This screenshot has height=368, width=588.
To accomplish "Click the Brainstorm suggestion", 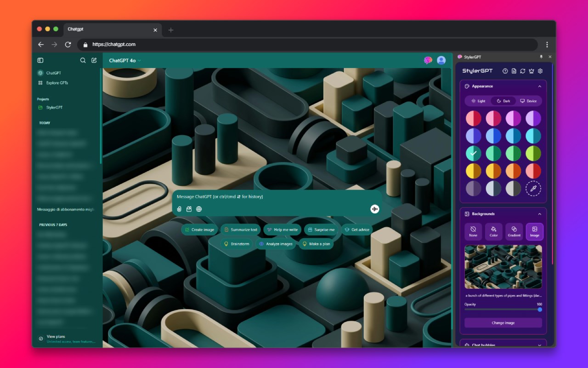I will [236, 244].
